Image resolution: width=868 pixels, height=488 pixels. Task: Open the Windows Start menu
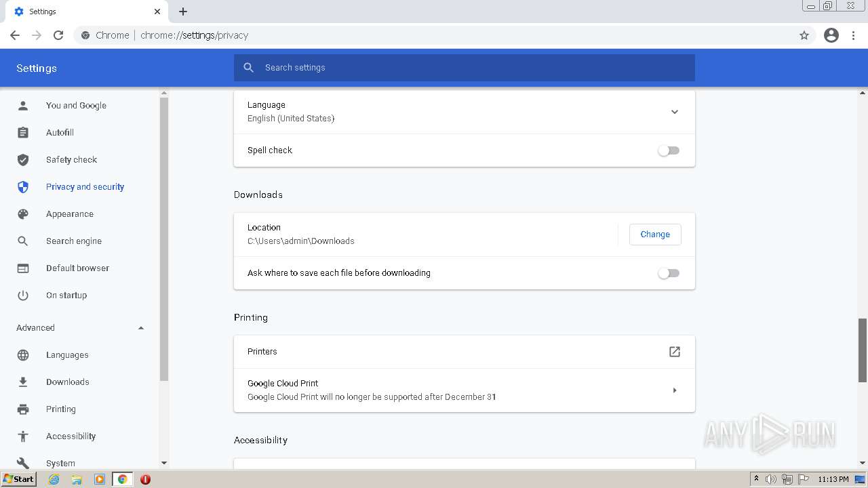(19, 479)
